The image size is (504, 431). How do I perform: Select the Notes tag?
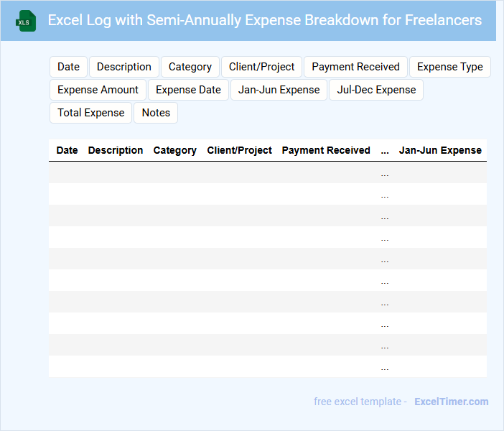point(156,113)
